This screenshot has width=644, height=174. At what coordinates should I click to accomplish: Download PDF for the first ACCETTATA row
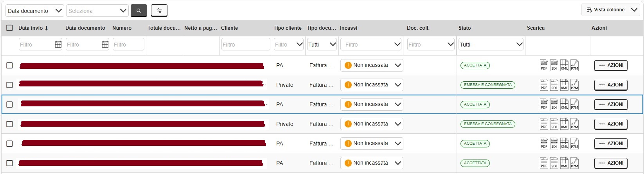point(544,65)
